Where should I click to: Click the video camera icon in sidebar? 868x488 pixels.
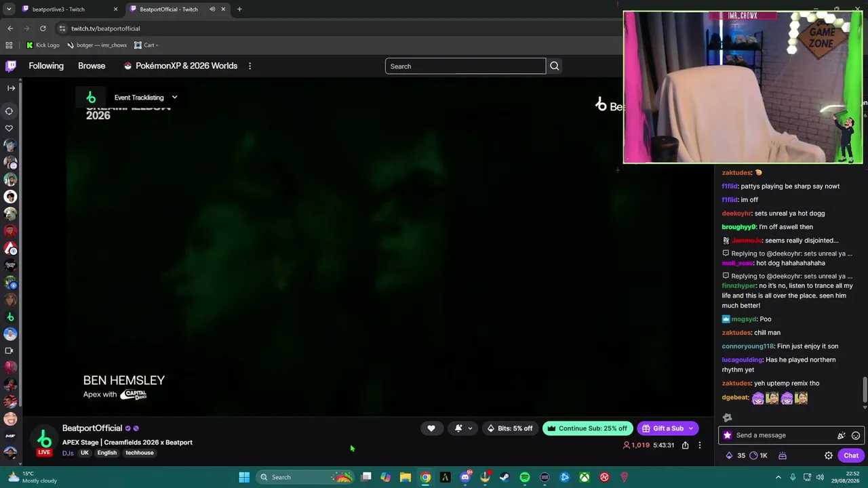coord(9,350)
